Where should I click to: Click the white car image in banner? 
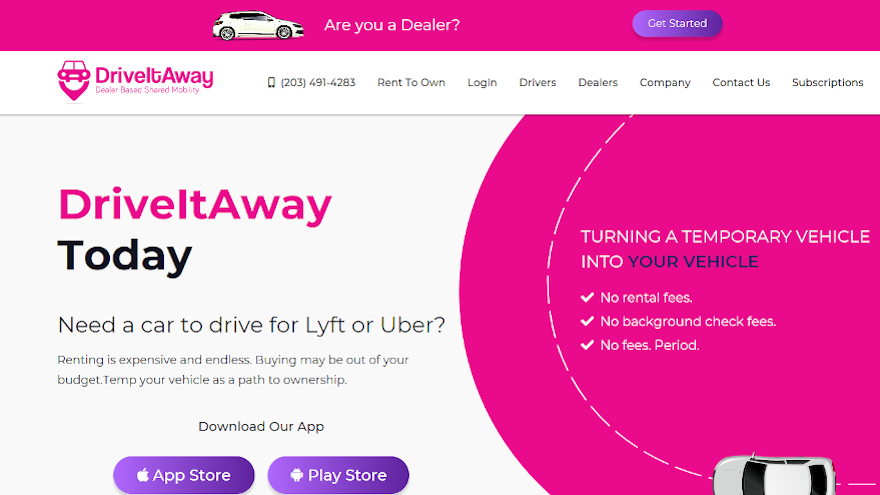258,25
